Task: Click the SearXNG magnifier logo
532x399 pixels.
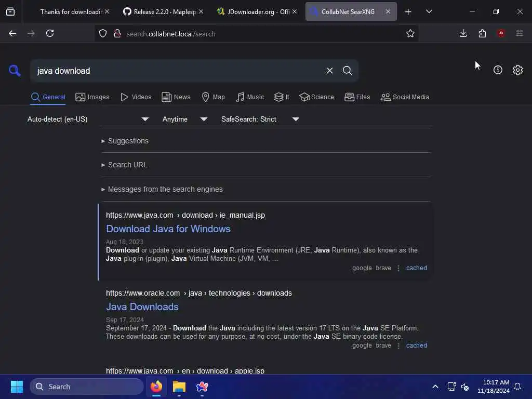Action: (x=15, y=71)
